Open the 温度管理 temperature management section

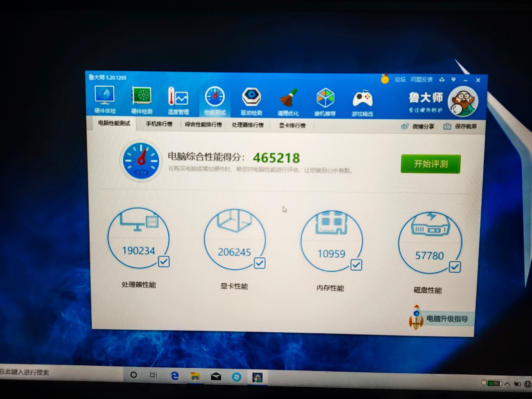[178, 101]
